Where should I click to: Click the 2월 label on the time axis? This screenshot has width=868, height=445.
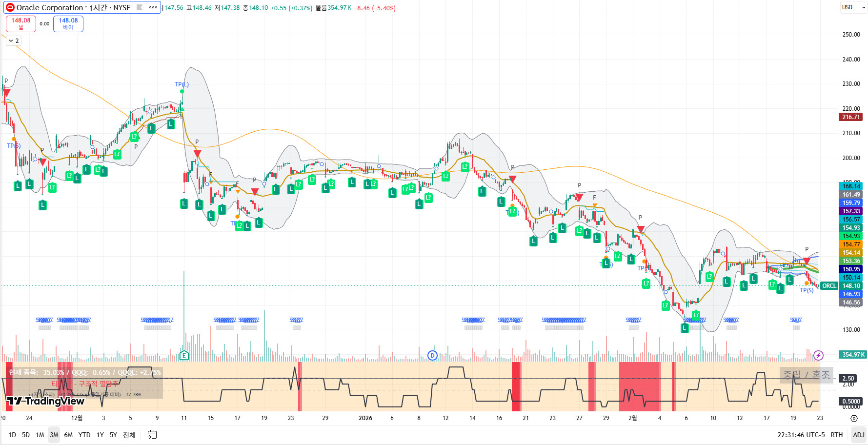(632, 418)
